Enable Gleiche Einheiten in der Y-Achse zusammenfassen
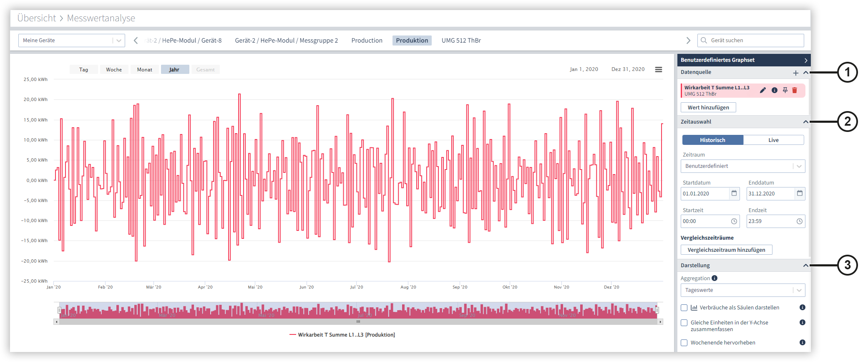 pos(684,323)
